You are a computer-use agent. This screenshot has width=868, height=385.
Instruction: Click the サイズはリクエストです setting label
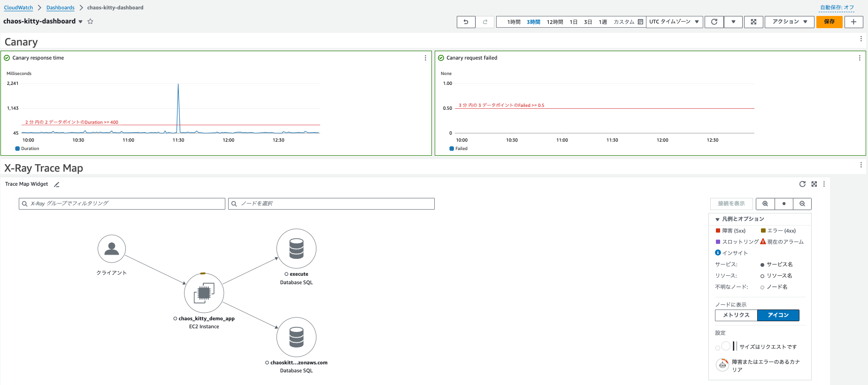click(x=768, y=347)
